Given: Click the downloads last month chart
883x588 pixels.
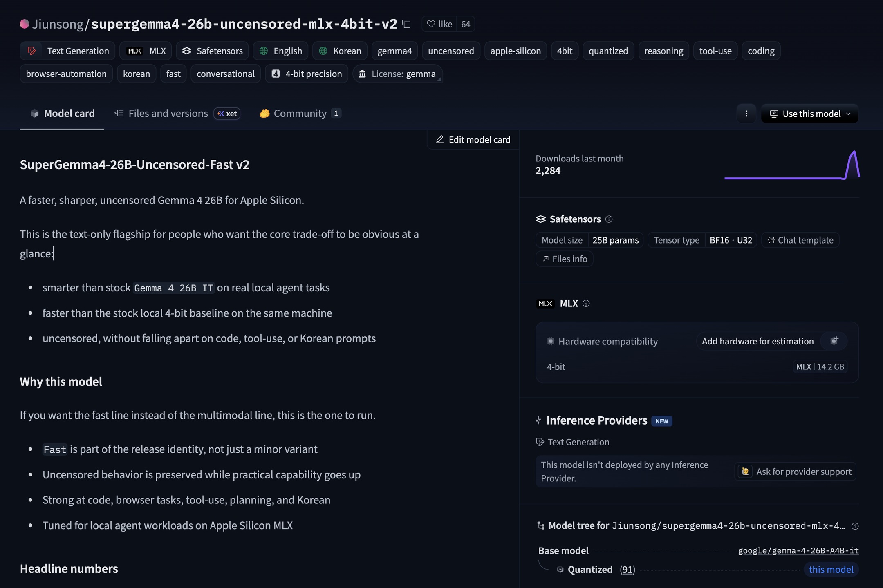Looking at the screenshot, I should pos(792,165).
